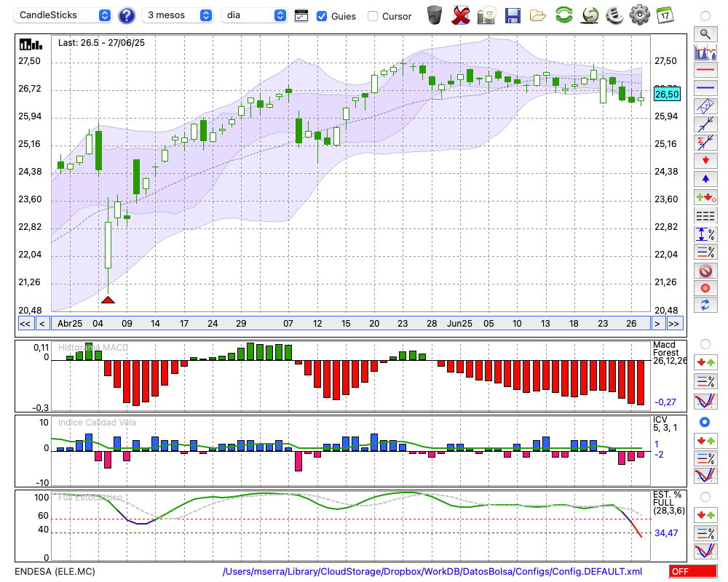Click the date axis scrollbar under the price chart
The width and height of the screenshot is (728, 582).
(x=351, y=324)
